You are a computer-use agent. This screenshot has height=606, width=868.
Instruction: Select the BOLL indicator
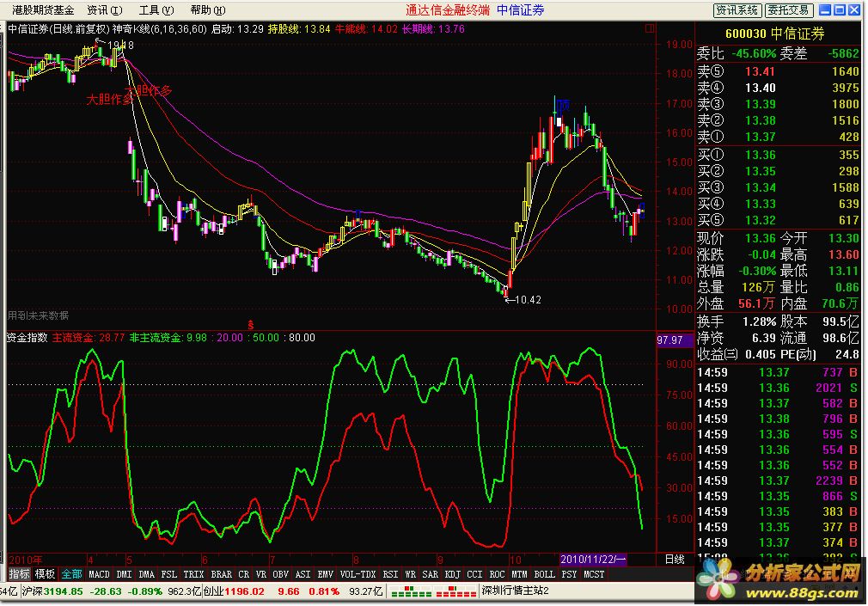point(544,574)
